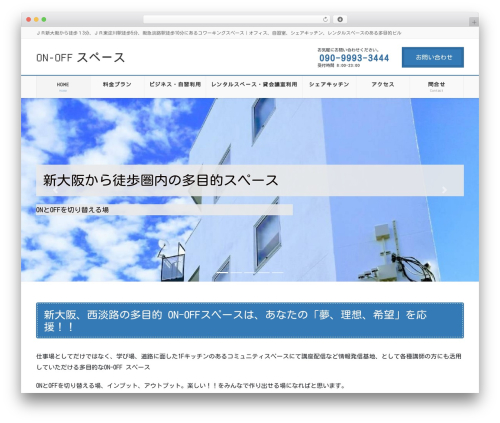The image size is (500, 423).
Task: Click paragraph starting 仕事場としてだけではなく
Action: click(249, 362)
